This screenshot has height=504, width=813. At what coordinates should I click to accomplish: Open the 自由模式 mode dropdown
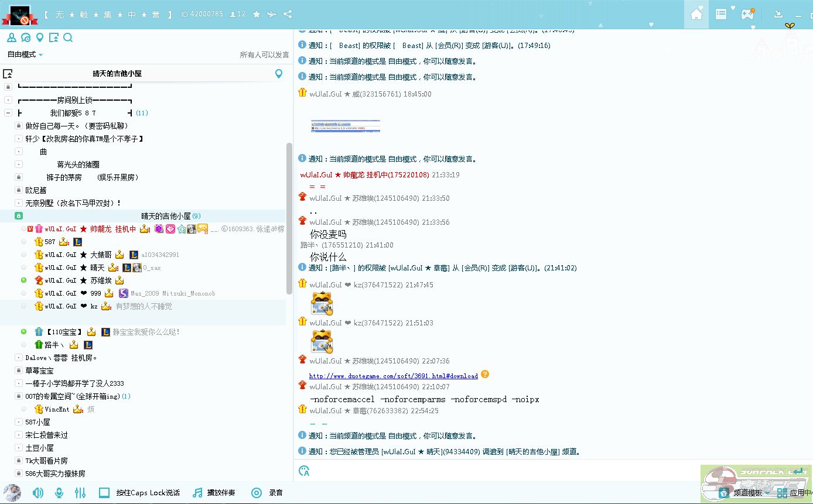click(25, 54)
